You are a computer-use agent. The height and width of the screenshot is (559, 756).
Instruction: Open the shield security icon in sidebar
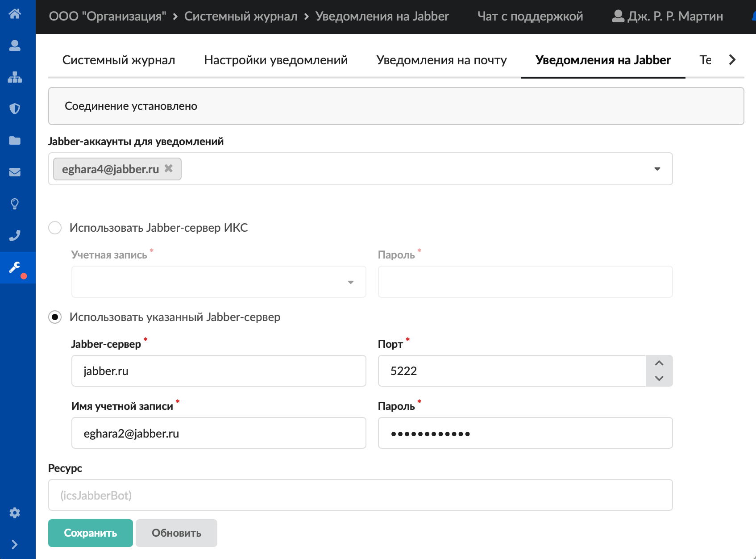[x=15, y=109]
